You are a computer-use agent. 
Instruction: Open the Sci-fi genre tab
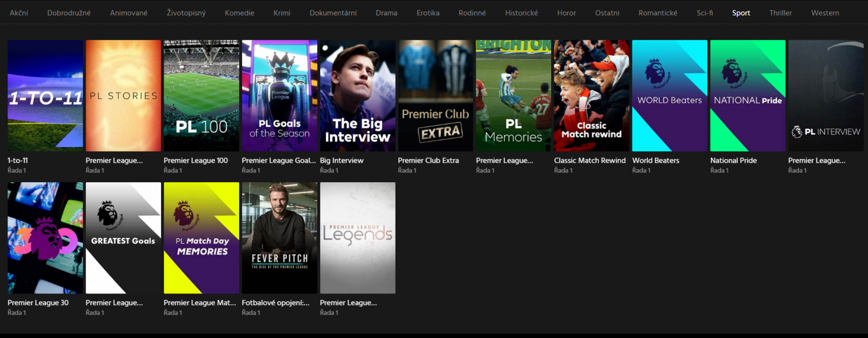tap(705, 13)
